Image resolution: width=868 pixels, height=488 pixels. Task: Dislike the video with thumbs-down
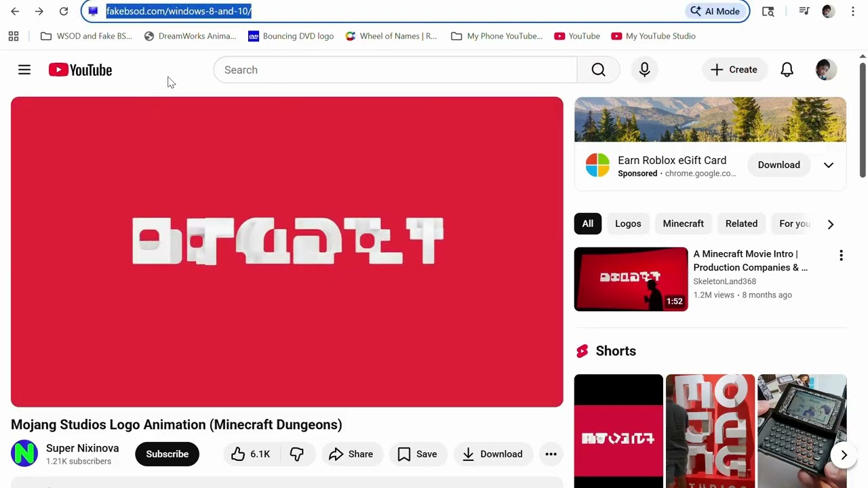[297, 454]
